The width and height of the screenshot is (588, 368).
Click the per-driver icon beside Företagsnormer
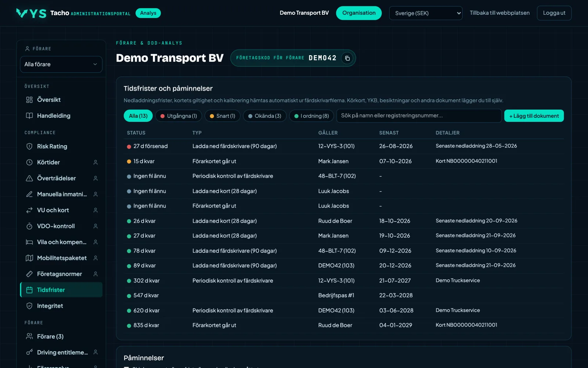tap(96, 274)
